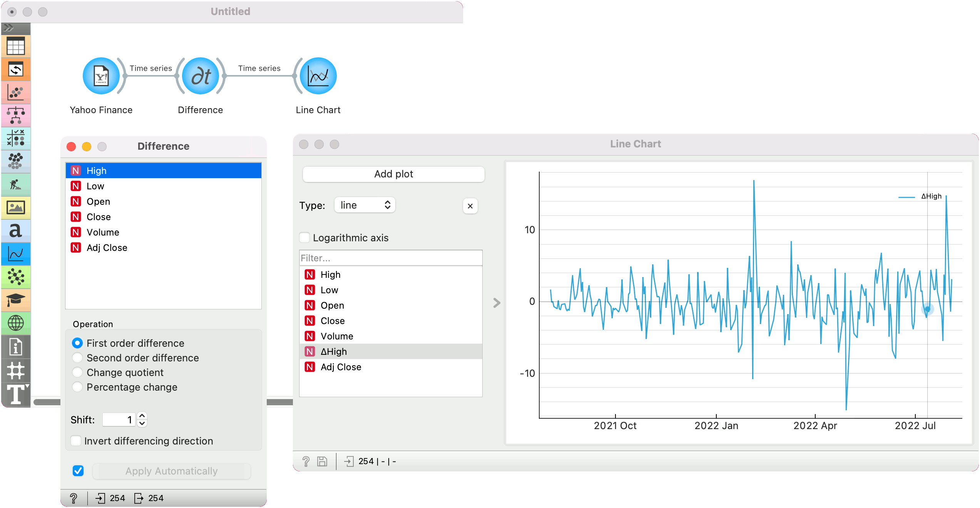
Task: Open the image analytics category in sidebar
Action: [x=16, y=207]
